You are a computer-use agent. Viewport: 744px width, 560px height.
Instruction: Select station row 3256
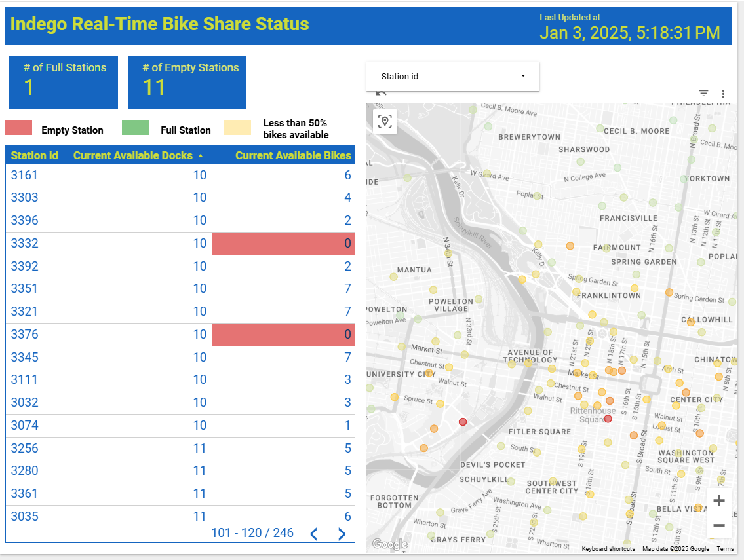click(180, 448)
